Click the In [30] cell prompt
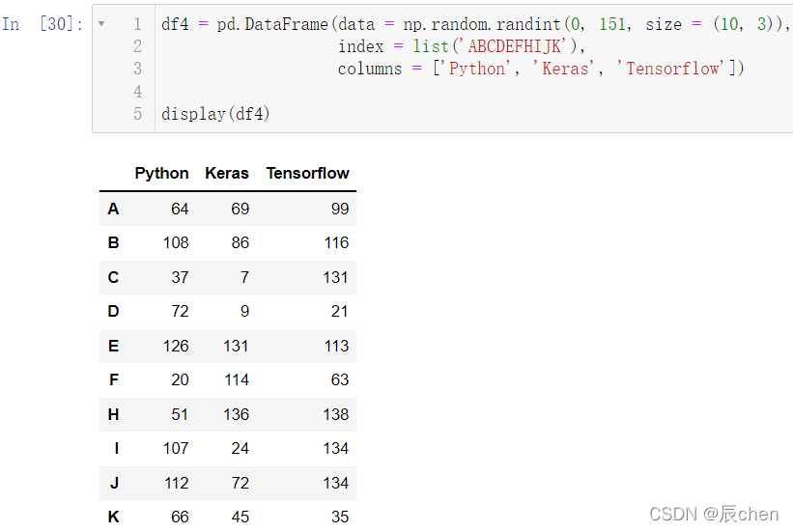 pyautogui.click(x=42, y=24)
